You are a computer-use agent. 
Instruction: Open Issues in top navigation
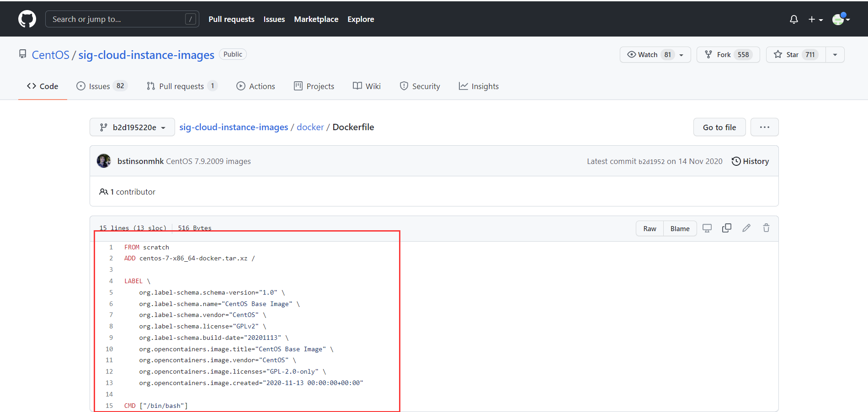click(274, 19)
